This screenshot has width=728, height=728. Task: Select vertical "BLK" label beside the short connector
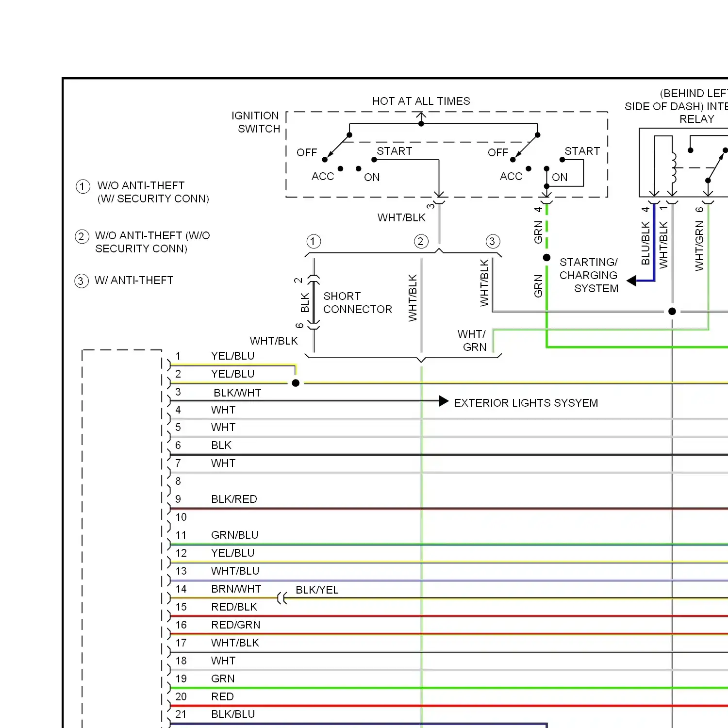305,302
